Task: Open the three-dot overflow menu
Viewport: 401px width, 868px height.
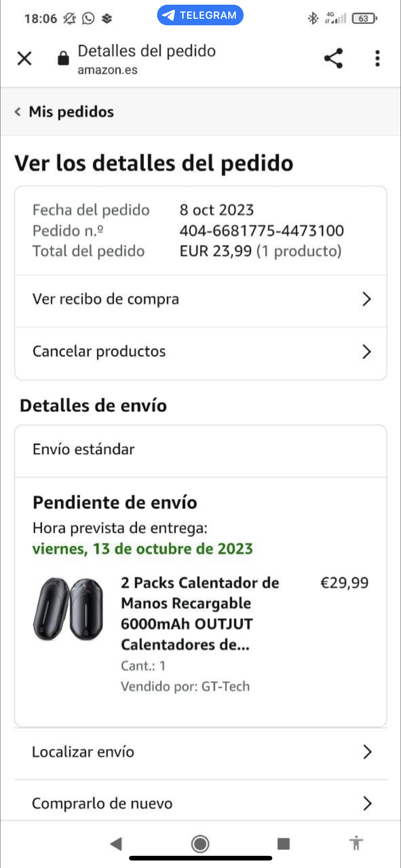Action: pos(378,59)
